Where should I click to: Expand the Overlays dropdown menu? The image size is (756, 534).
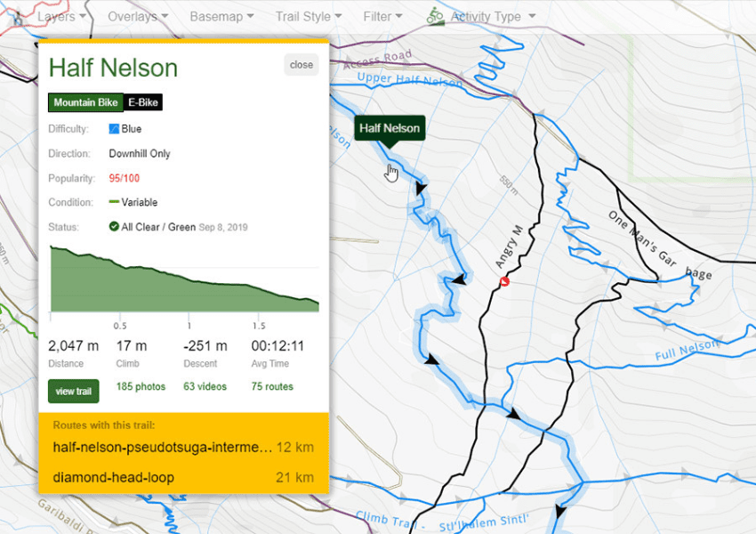click(138, 16)
